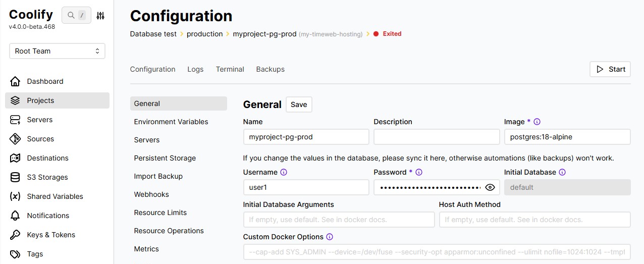This screenshot has height=264, width=644.
Task: Click the Custom Docker Options field
Action: point(437,252)
